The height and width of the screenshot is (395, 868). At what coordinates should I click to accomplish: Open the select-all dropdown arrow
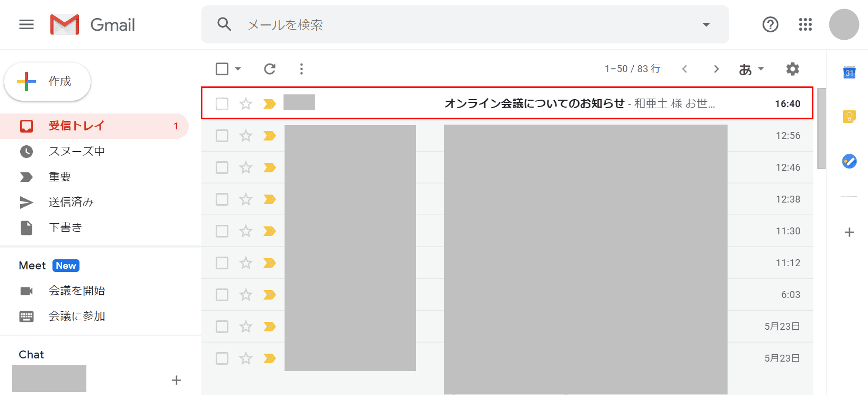coord(238,69)
